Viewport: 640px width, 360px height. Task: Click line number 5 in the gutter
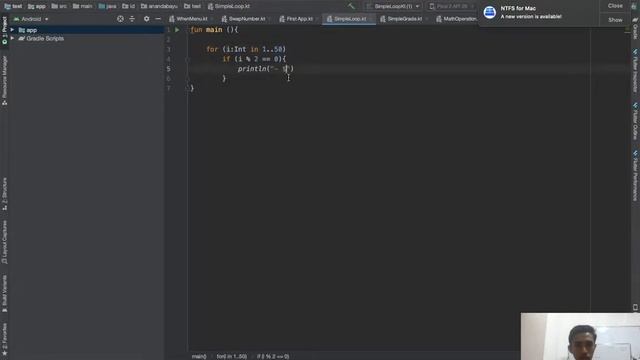click(x=169, y=69)
